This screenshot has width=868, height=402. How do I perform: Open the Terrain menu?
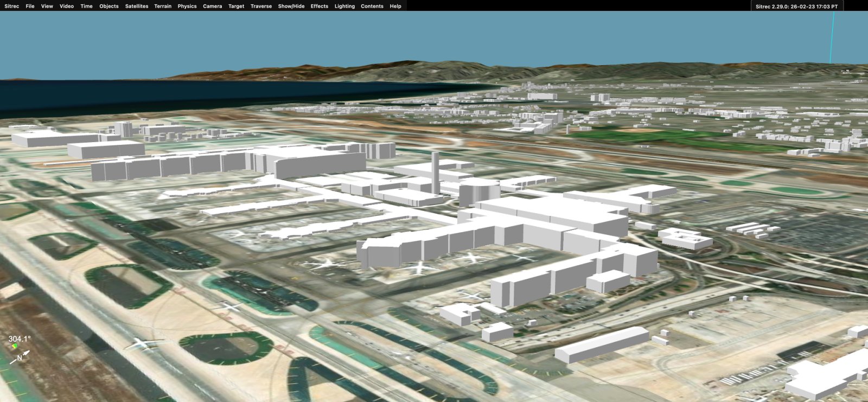pyautogui.click(x=163, y=6)
